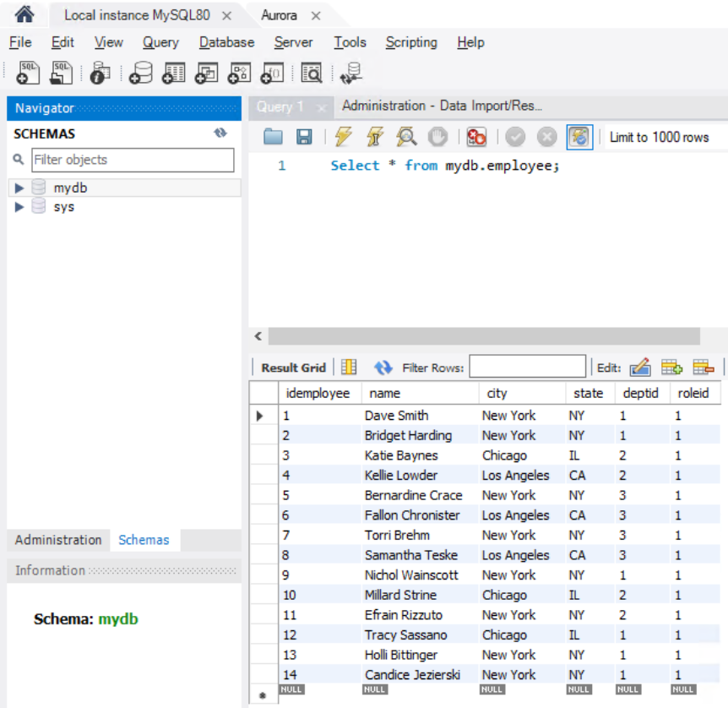Execute the SQL query with the lightning bolt
728x708 pixels.
[x=344, y=137]
